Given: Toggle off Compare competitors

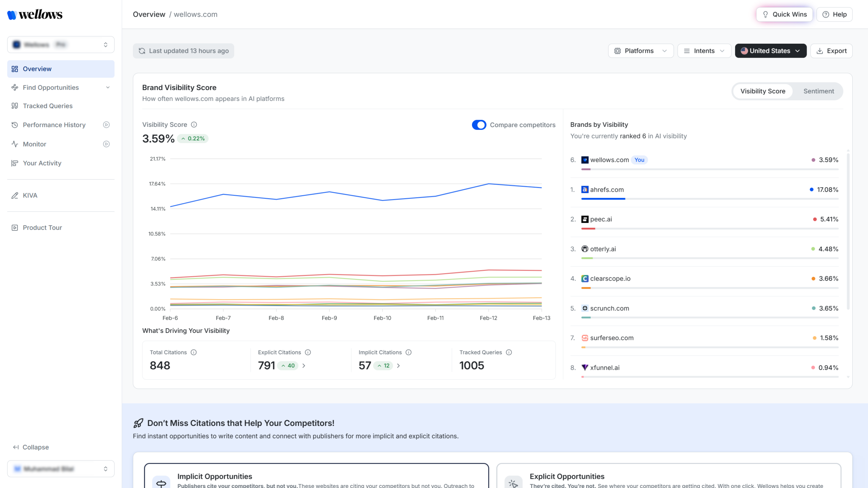Looking at the screenshot, I should coord(479,125).
